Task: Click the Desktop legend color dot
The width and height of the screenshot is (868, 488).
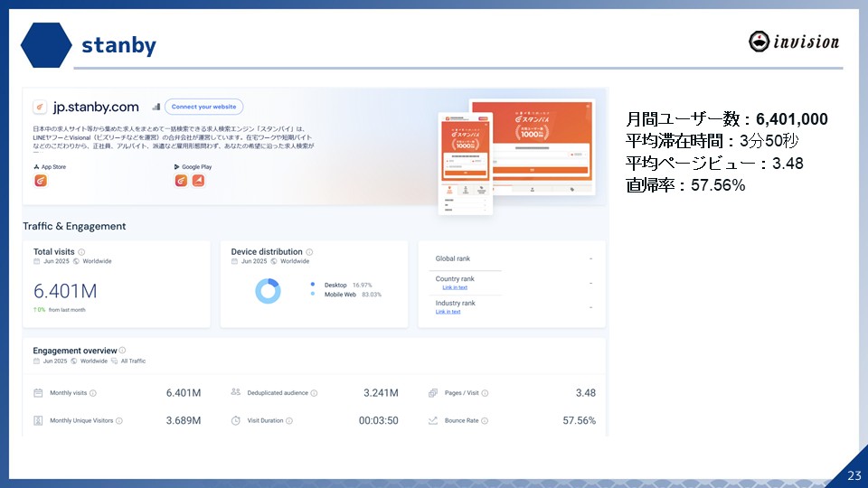Action: click(x=313, y=285)
